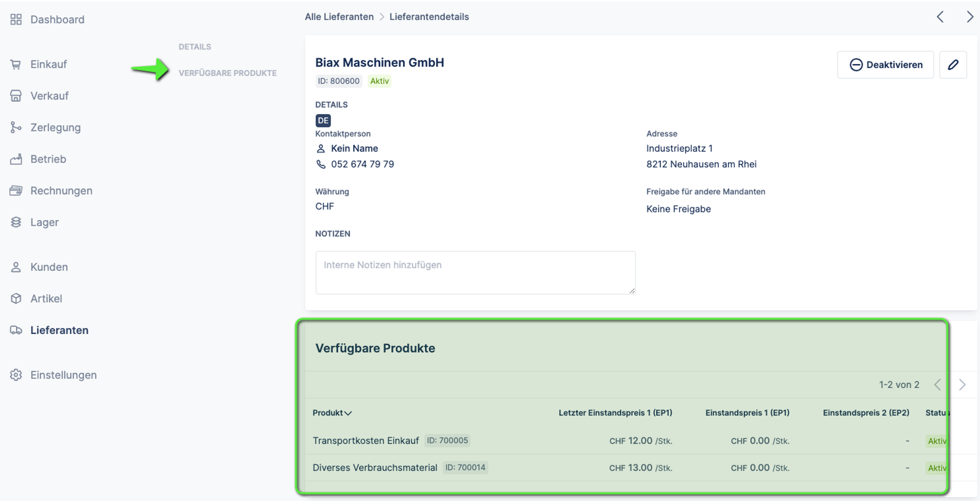Open the Kunden menu item
The width and height of the screenshot is (980, 501).
pyautogui.click(x=49, y=267)
